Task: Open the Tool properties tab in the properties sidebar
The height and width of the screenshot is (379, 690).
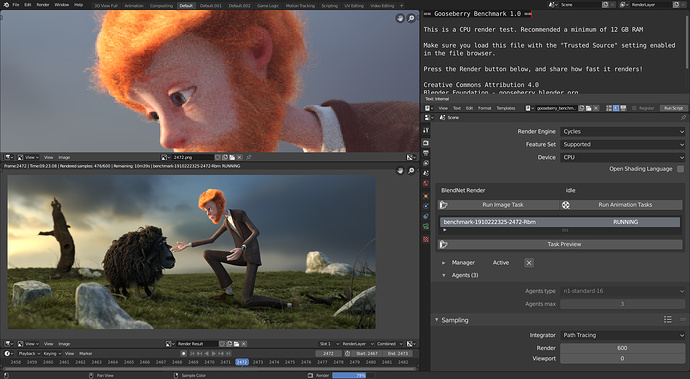Action: click(426, 131)
